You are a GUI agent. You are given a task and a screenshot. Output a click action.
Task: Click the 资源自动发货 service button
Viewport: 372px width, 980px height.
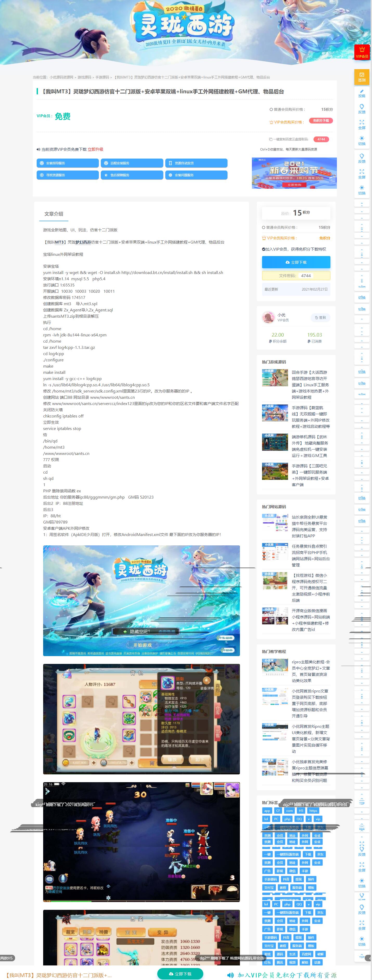point(196,163)
